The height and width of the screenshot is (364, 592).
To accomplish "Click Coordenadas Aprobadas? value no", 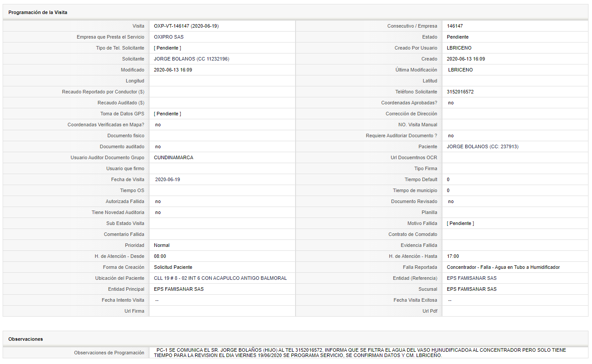I will [x=451, y=103].
